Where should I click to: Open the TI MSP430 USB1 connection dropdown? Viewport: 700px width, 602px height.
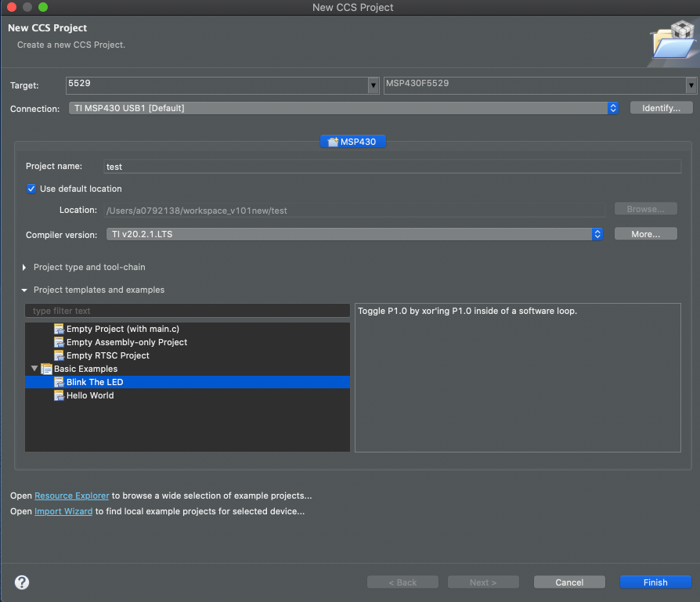click(615, 108)
